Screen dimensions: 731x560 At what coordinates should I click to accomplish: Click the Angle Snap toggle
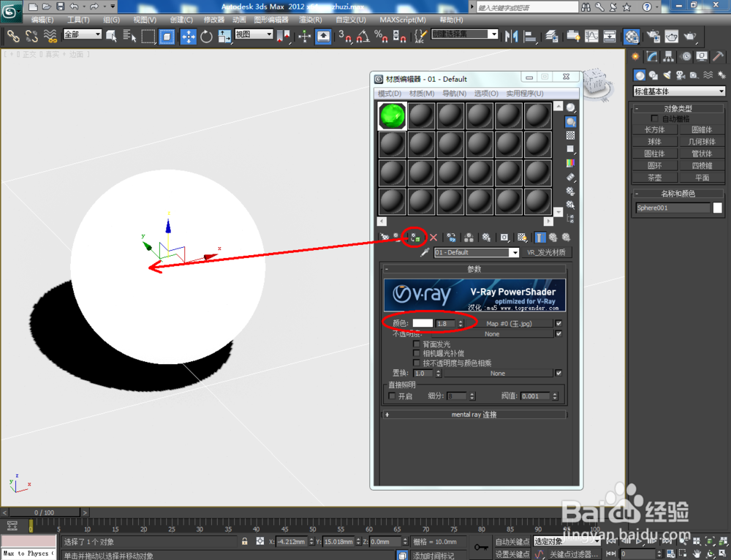tap(363, 36)
